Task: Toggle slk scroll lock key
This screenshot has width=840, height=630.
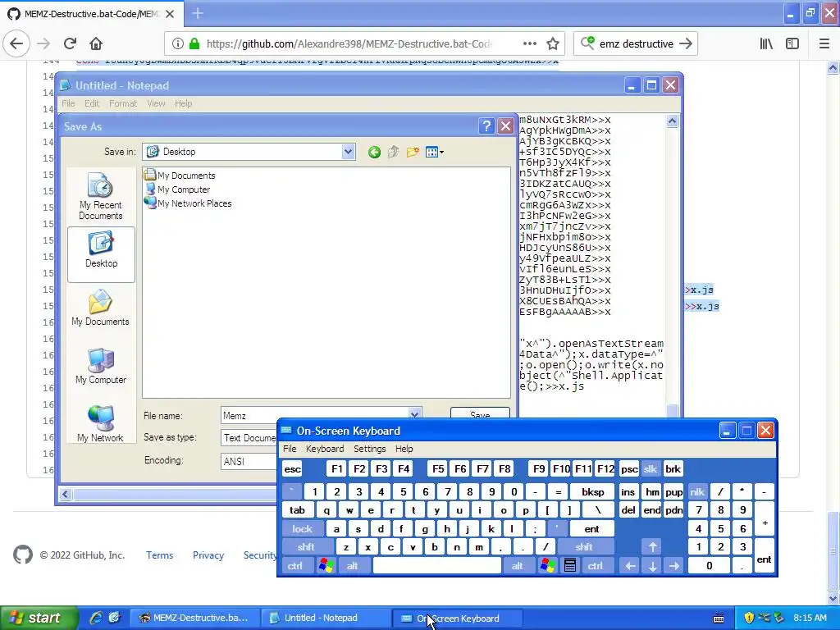Action: point(651,469)
